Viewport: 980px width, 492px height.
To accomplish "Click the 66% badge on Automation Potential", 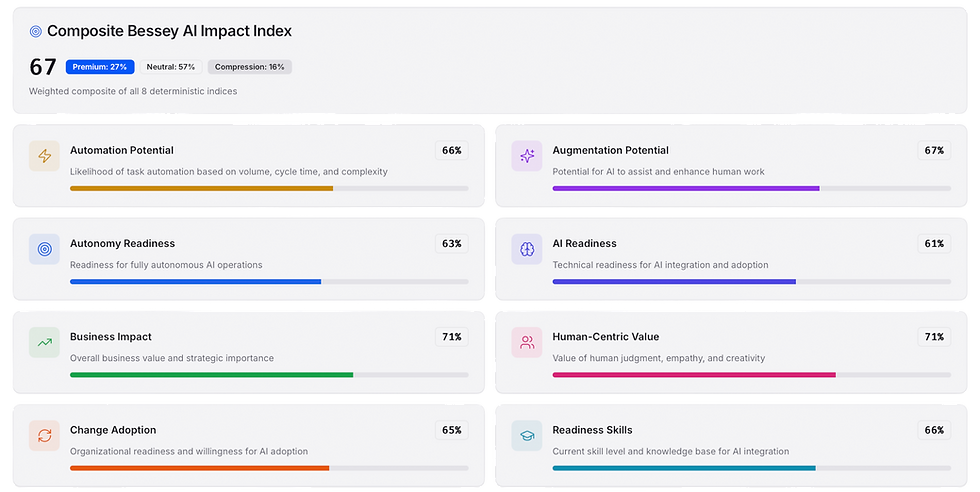I will click(x=451, y=151).
